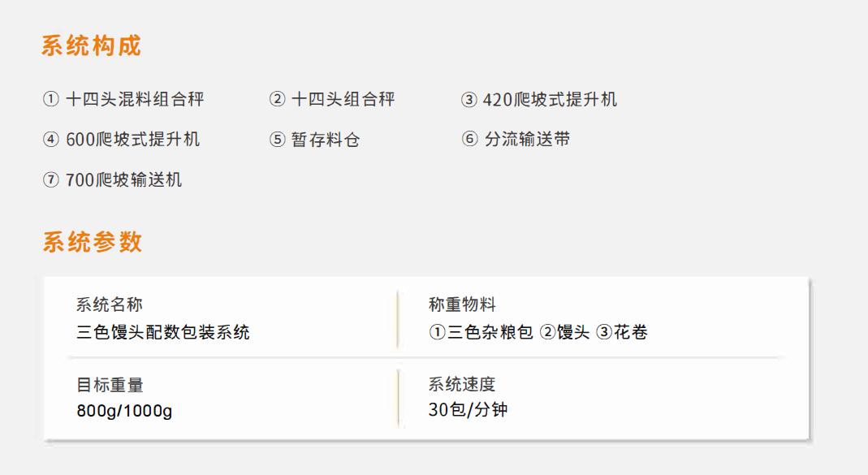
Task: Click the 800g/1000g target weight value
Action: coord(124,411)
